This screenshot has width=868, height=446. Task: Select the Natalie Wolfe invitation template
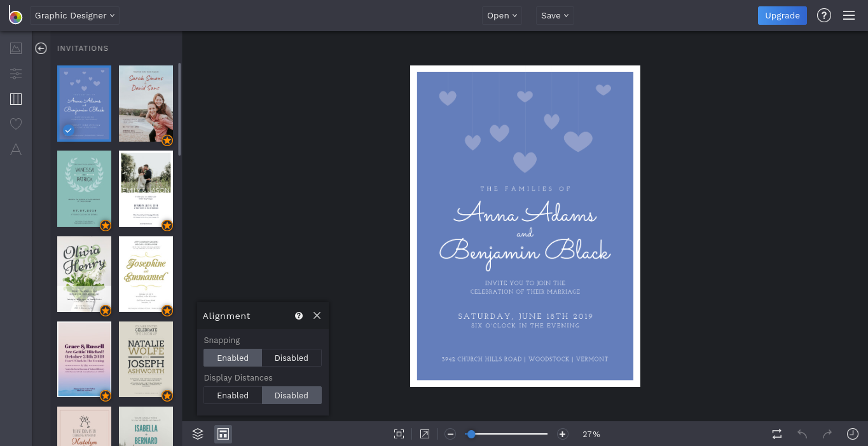[146, 359]
